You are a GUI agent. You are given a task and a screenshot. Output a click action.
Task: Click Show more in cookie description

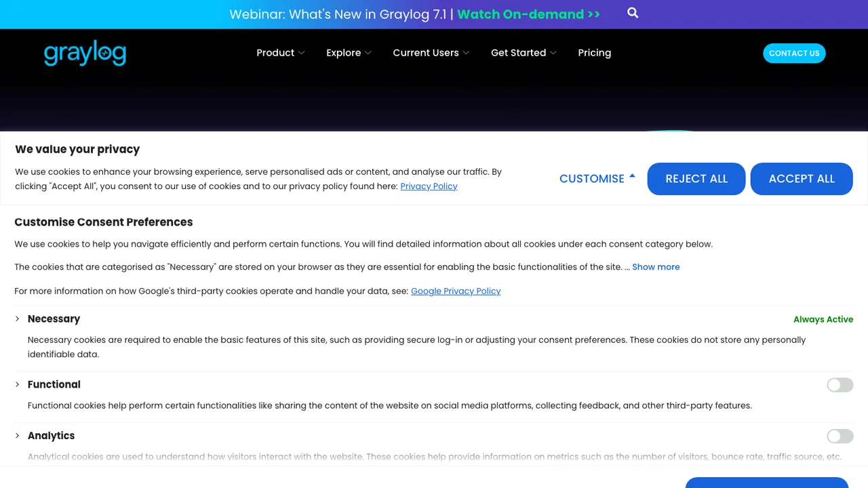coord(656,267)
